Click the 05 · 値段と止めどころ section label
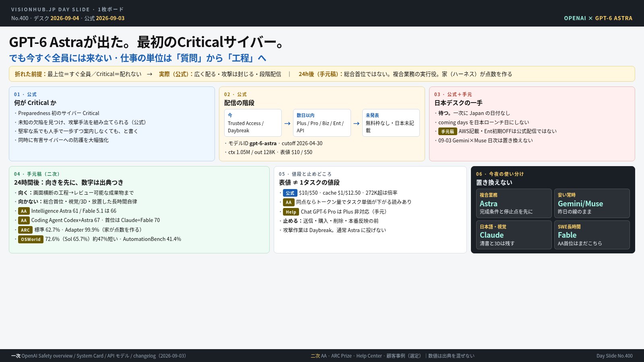 coord(305,174)
